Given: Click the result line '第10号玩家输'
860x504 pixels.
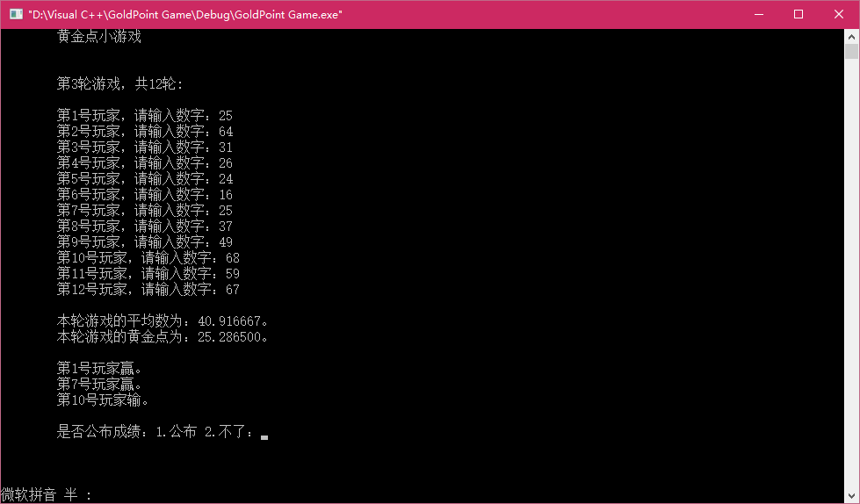Looking at the screenshot, I should (103, 400).
